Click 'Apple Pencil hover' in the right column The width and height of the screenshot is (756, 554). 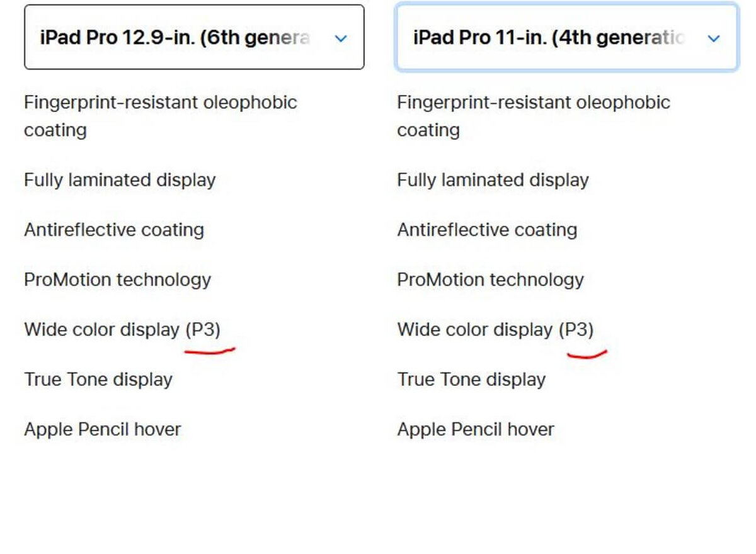(x=475, y=429)
